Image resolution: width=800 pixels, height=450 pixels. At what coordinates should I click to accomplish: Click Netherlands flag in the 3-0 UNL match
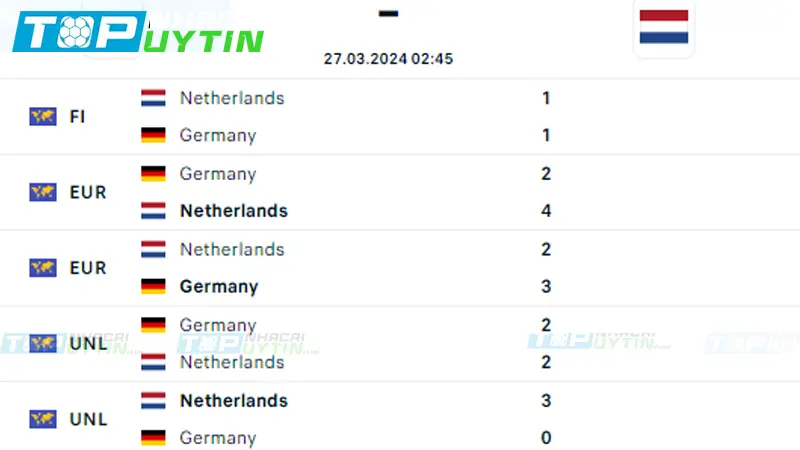[153, 401]
